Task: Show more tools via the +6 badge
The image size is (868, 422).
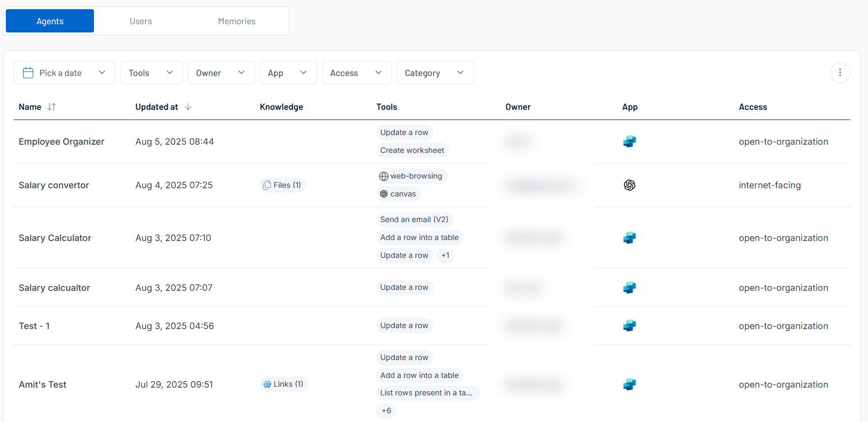Action: pyautogui.click(x=386, y=411)
